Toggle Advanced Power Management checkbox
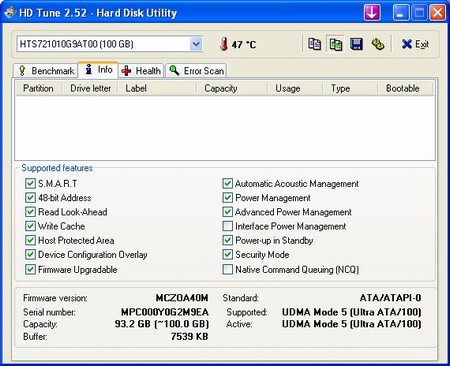This screenshot has height=366, width=450. [x=227, y=212]
